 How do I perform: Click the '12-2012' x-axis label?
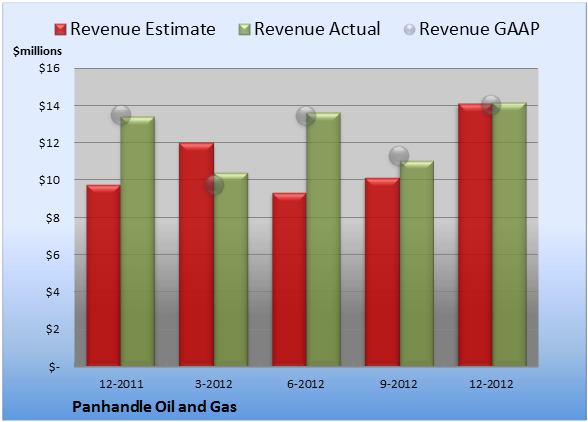click(491, 384)
